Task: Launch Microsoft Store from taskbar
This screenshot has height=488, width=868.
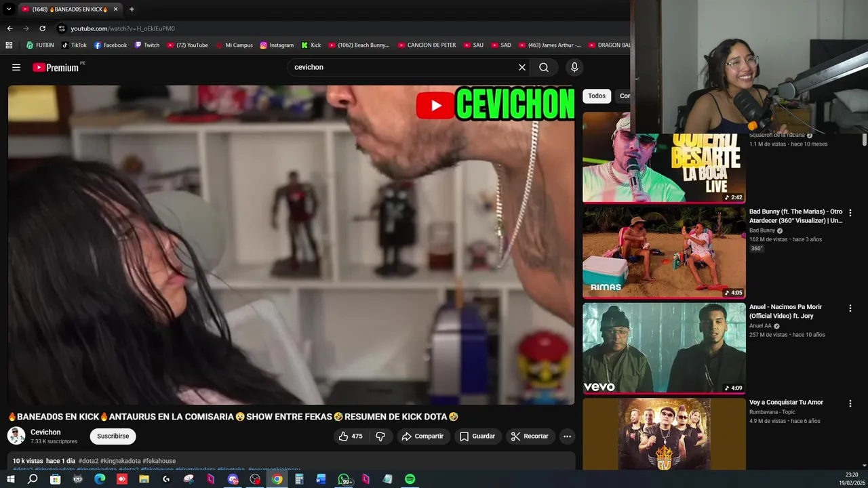Action: (x=55, y=479)
